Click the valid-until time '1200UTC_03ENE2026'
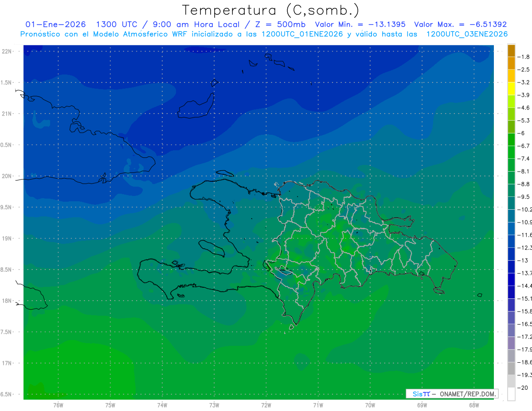This screenshot has width=532, height=411. pos(467,34)
